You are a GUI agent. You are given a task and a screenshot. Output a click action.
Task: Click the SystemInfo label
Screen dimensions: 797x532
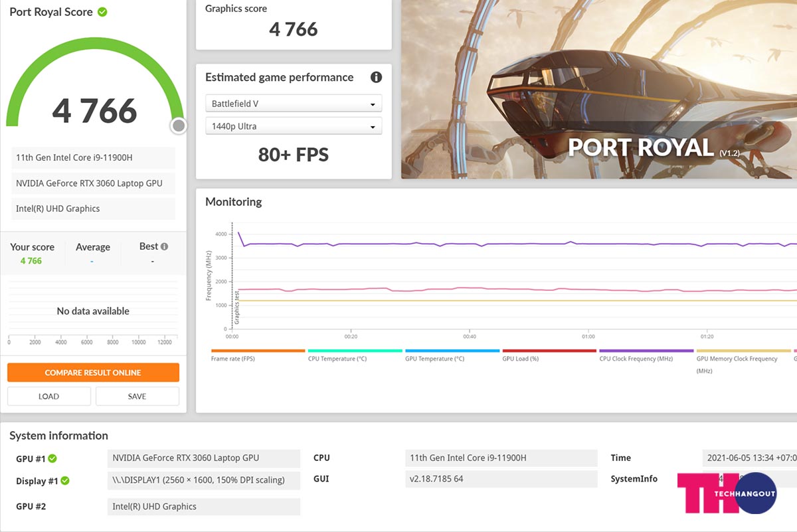634,479
